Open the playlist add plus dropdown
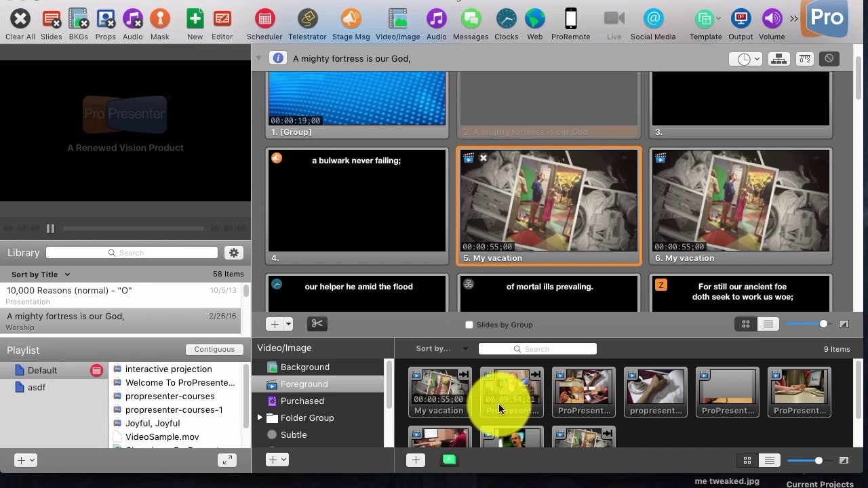This screenshot has width=868, height=488. pos(26,460)
